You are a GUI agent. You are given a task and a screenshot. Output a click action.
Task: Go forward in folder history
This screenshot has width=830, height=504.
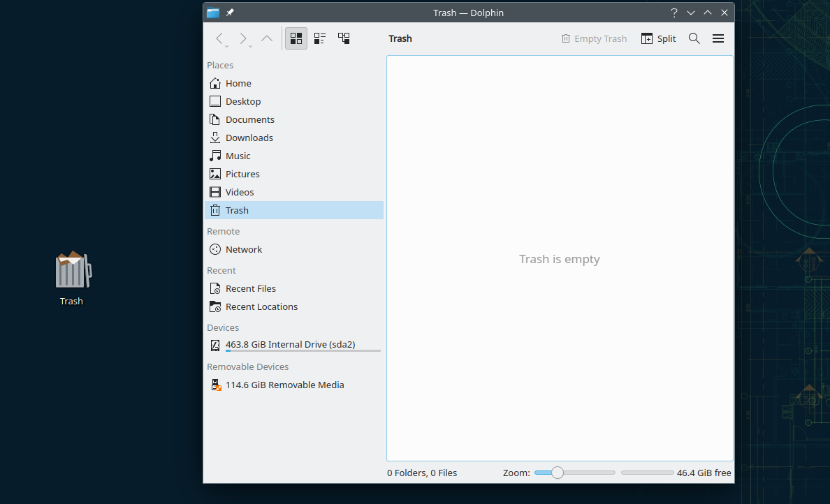coord(242,38)
